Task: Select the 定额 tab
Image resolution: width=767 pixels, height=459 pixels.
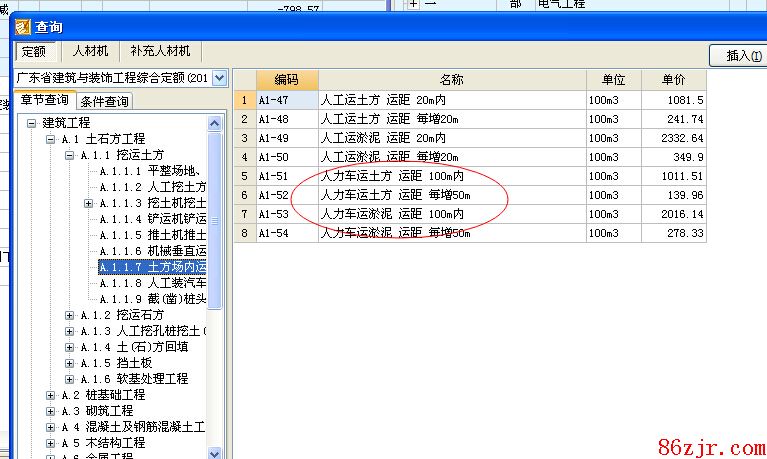Action: pos(34,51)
